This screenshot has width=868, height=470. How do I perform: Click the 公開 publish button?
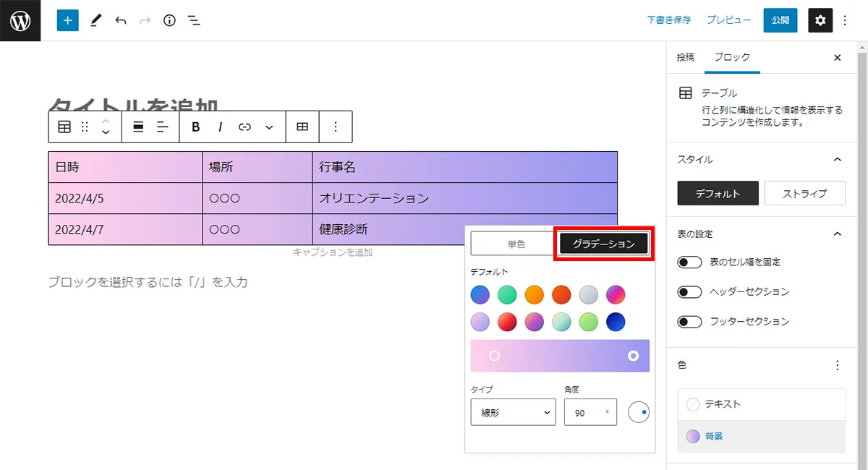click(x=780, y=20)
